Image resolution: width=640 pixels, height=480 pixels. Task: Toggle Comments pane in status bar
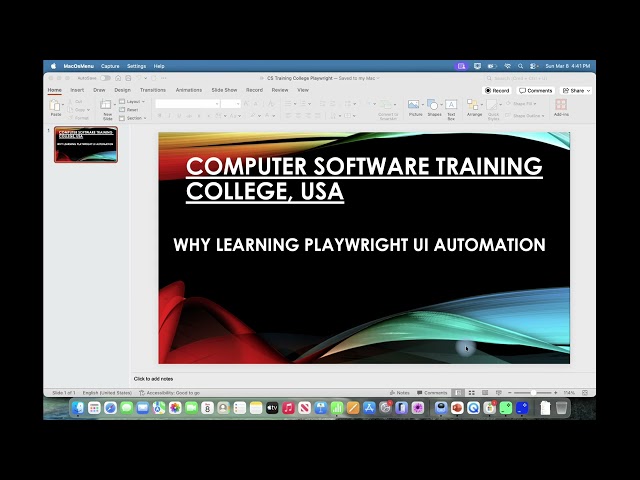[x=432, y=393]
